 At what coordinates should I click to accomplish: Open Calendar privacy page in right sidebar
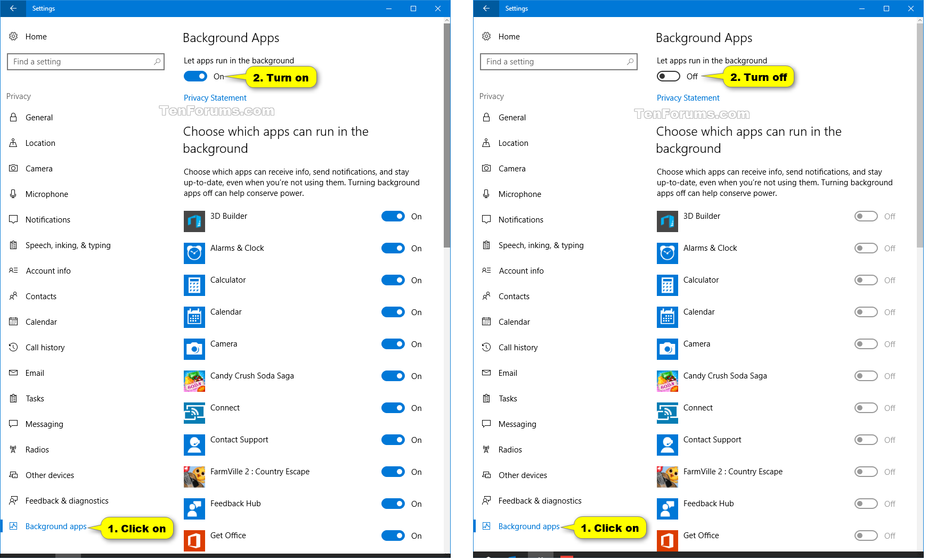[x=514, y=322]
